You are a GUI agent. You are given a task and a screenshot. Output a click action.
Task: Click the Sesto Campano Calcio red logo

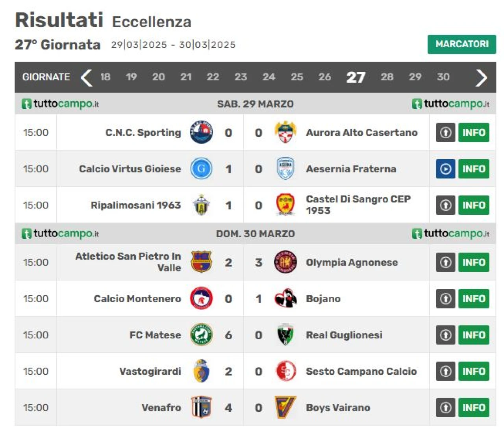coord(285,371)
